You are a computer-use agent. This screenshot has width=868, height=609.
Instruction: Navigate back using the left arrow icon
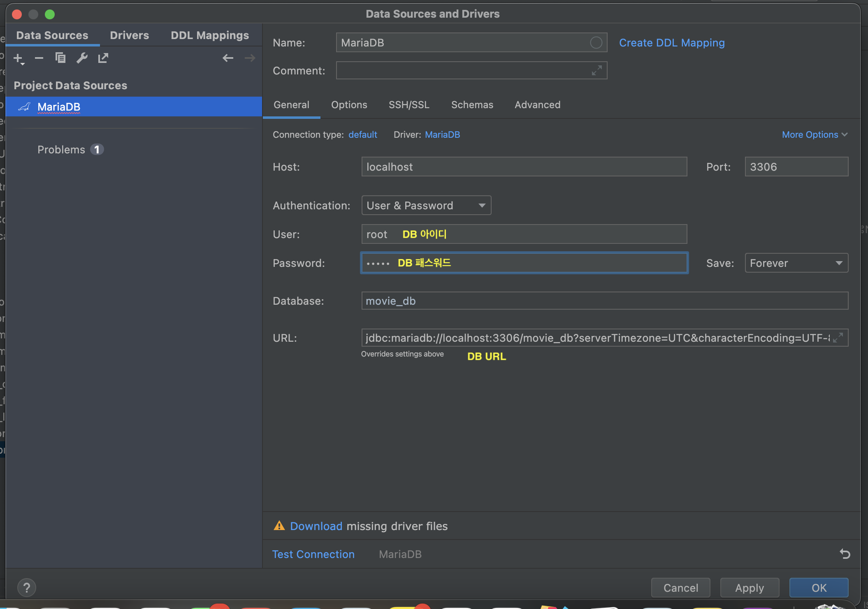[228, 58]
